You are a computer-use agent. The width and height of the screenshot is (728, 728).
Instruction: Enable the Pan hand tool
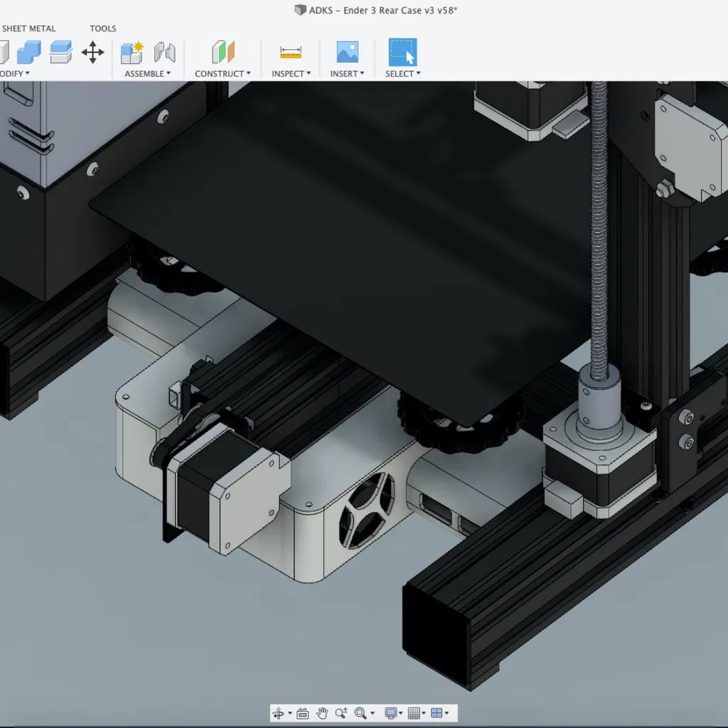coord(322,713)
